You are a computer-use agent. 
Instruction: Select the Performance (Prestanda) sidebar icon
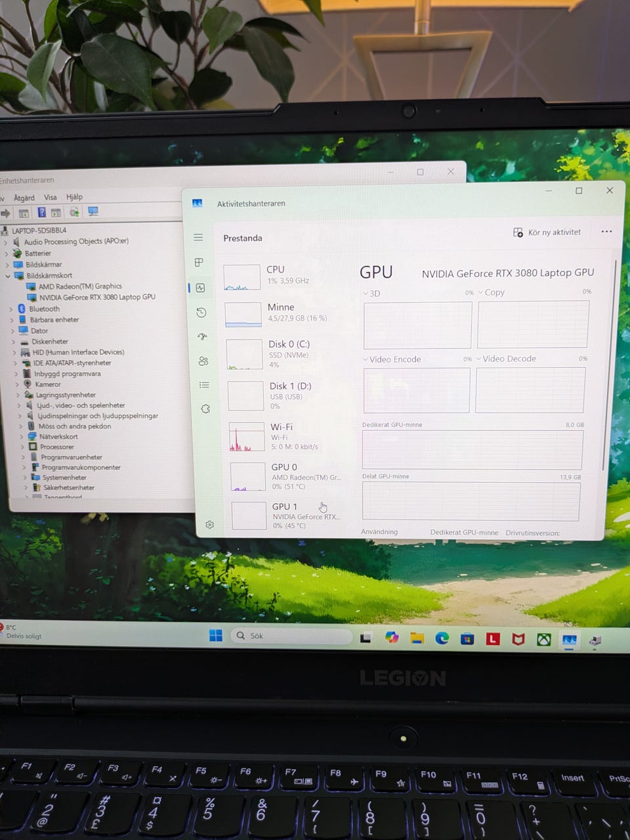click(200, 288)
